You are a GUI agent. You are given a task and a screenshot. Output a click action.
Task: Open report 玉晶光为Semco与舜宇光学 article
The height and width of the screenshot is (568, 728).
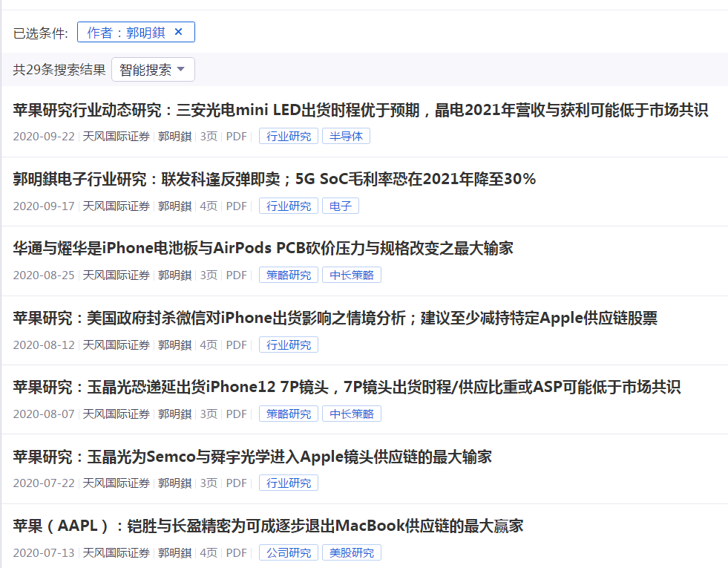coord(252,457)
